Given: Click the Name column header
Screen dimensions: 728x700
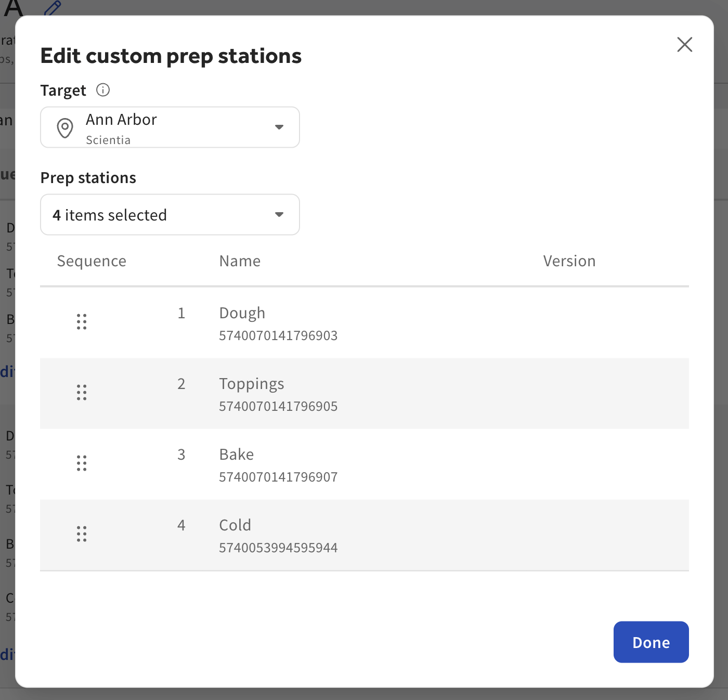Looking at the screenshot, I should click(240, 261).
